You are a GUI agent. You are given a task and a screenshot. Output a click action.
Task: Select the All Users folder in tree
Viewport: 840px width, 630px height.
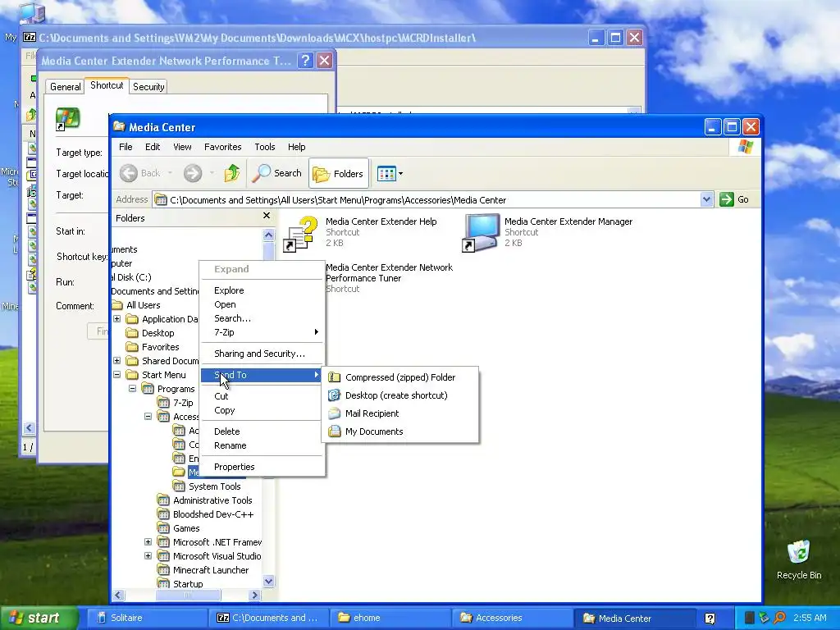click(143, 305)
